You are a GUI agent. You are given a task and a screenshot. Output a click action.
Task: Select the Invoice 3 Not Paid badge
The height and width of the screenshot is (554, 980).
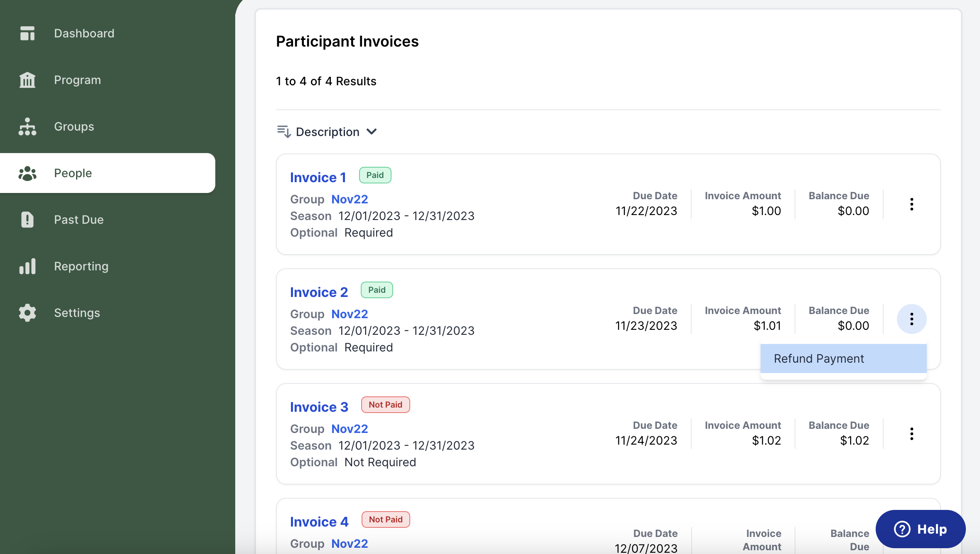coord(384,404)
